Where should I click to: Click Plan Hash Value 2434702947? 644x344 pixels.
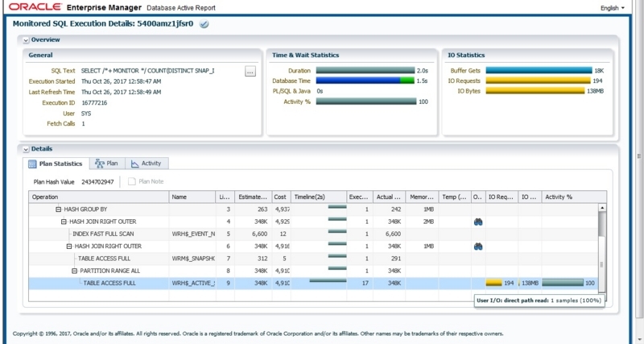pos(97,181)
